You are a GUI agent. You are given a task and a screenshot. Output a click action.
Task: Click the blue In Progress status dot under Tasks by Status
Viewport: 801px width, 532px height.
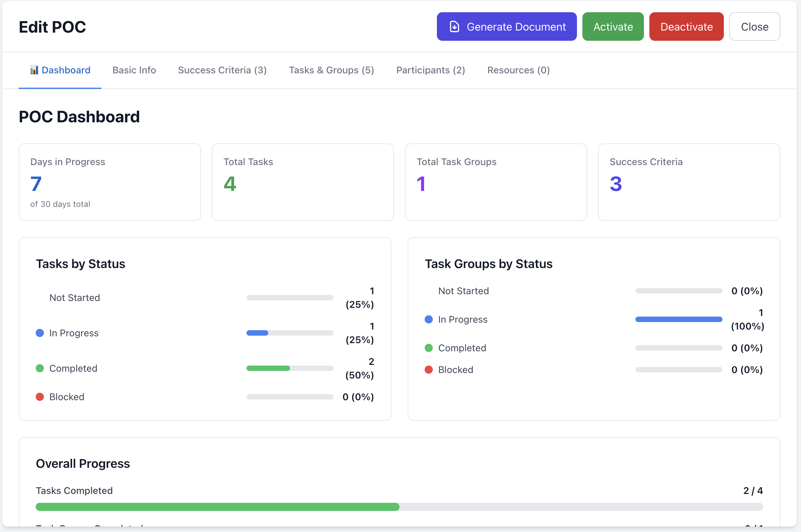pyautogui.click(x=40, y=333)
